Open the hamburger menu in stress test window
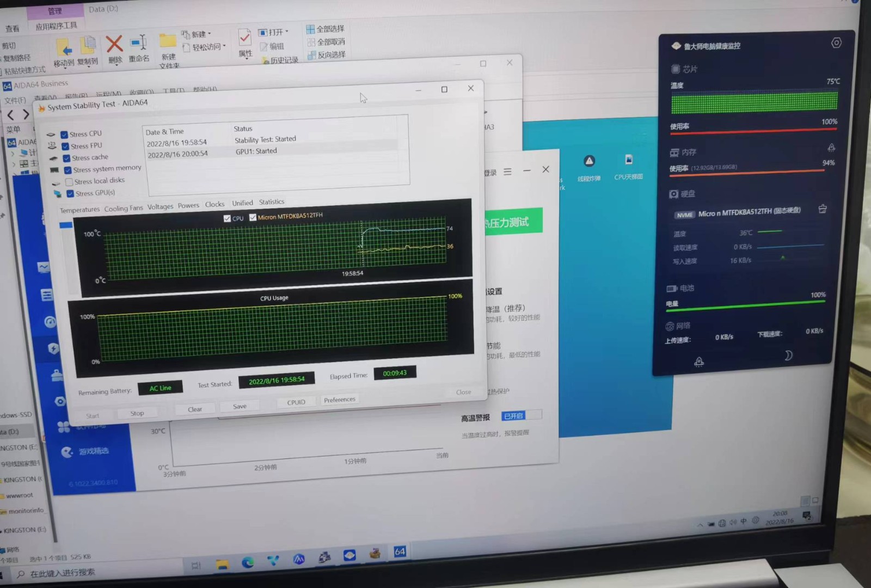Viewport: 871px width, 588px height. pyautogui.click(x=507, y=171)
